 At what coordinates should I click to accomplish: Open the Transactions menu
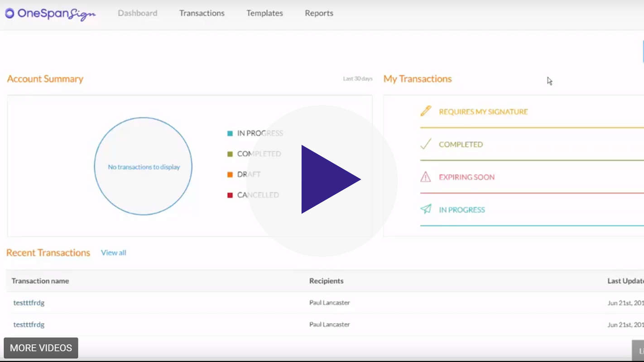[x=202, y=13]
